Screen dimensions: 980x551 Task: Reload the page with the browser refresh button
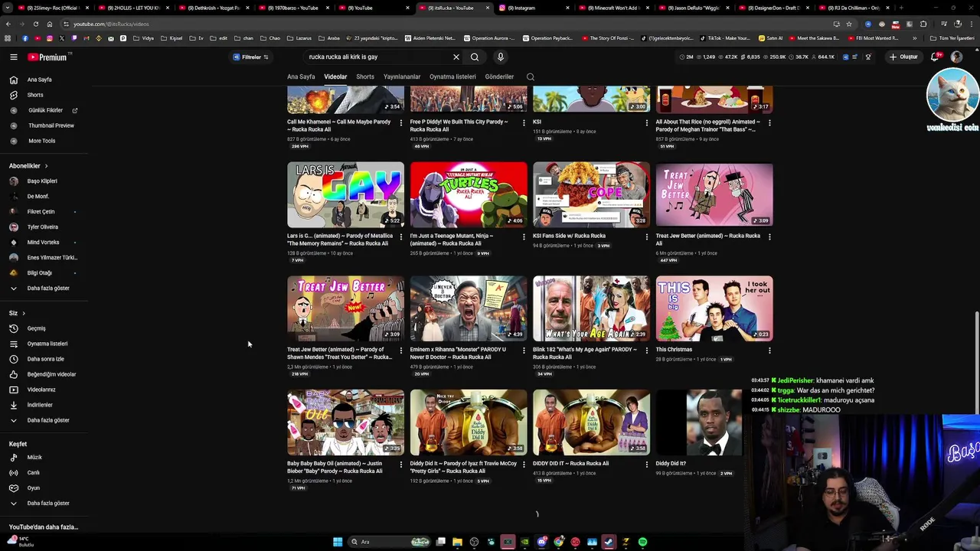click(x=34, y=24)
